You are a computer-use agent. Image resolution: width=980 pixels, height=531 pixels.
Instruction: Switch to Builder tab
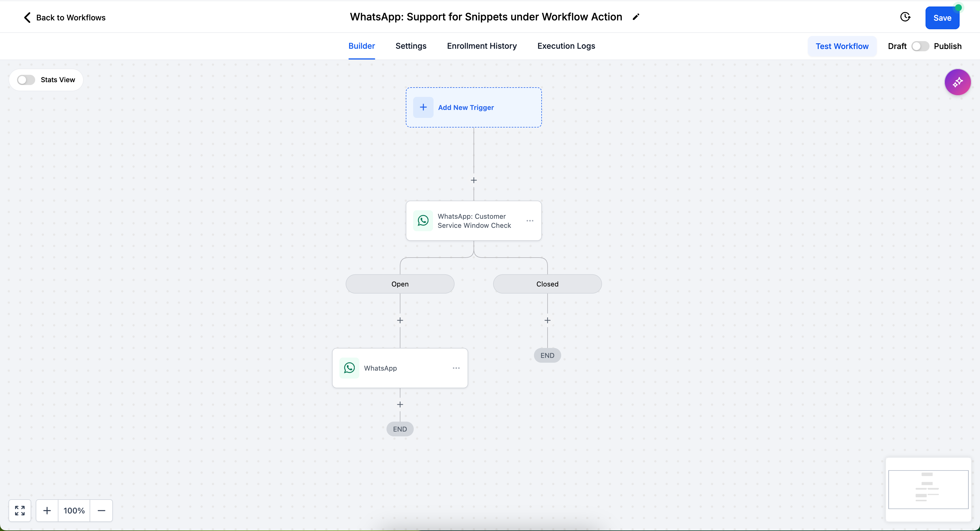(362, 46)
